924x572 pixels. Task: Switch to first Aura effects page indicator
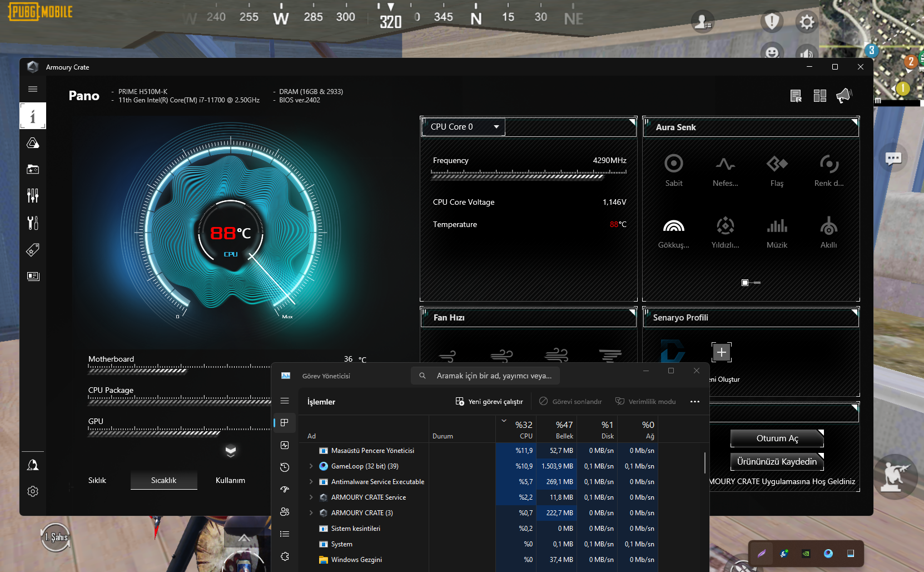[x=745, y=283]
